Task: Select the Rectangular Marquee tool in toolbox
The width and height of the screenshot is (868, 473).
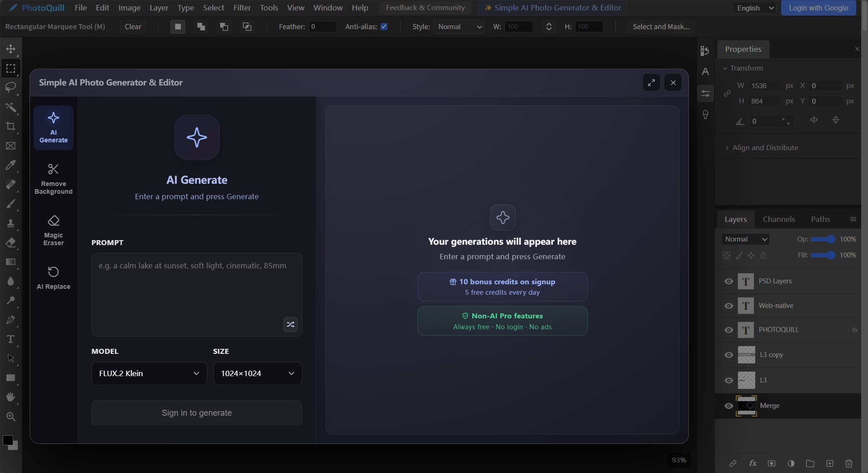Action: point(10,68)
